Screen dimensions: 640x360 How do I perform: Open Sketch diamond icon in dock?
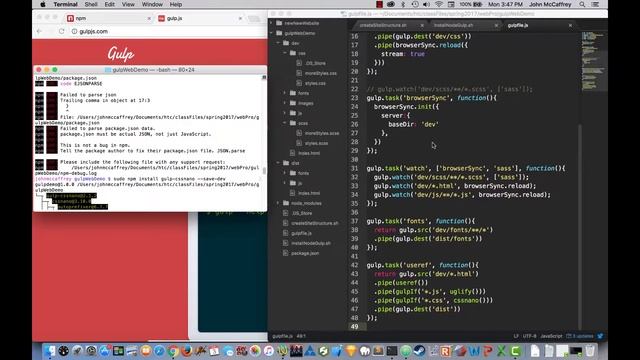tap(351, 351)
